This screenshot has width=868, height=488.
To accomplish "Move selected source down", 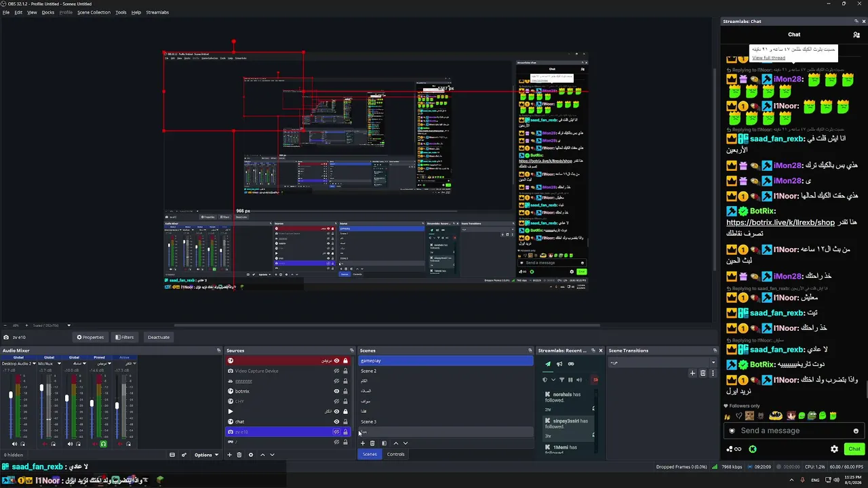I will pos(272,455).
